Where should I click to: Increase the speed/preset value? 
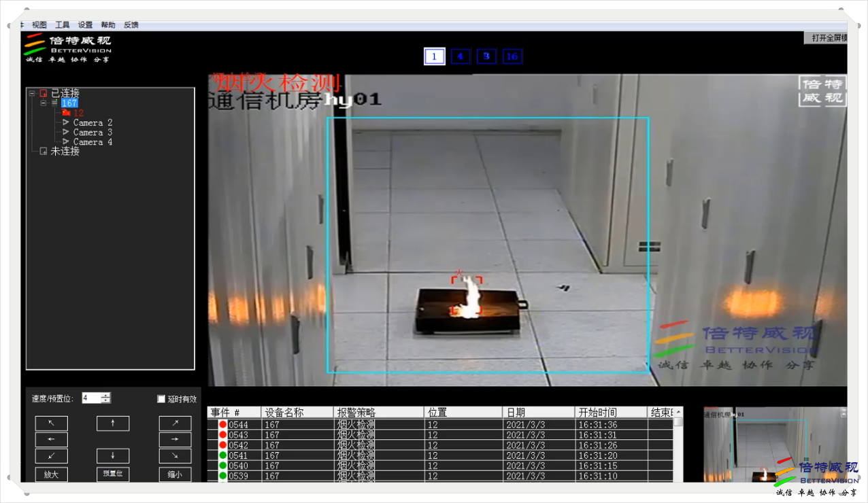tap(106, 396)
